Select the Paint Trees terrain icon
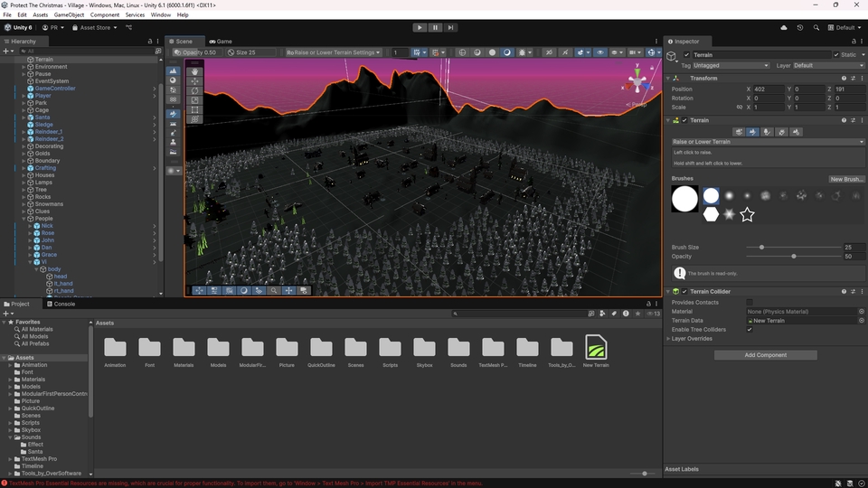This screenshot has width=868, height=488. 768,132
